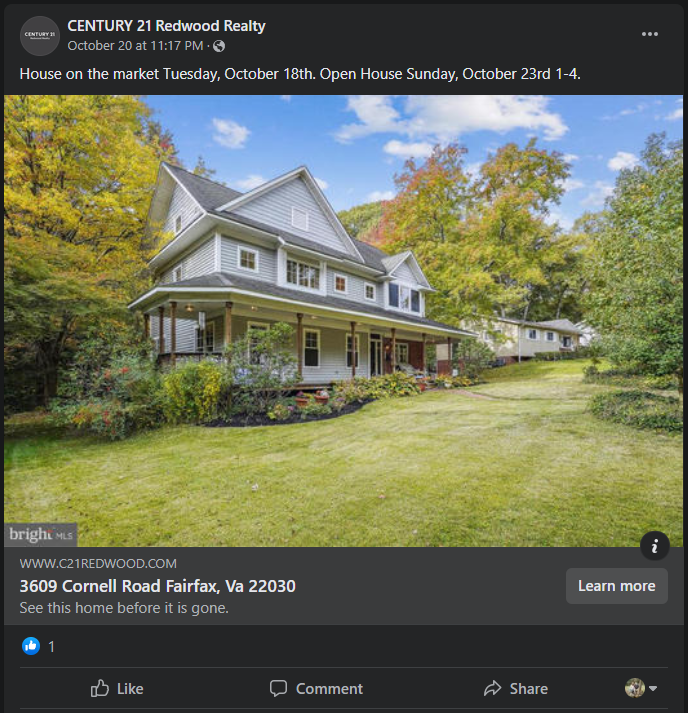
Task: Click the speech bubble Comment icon
Action: (278, 688)
